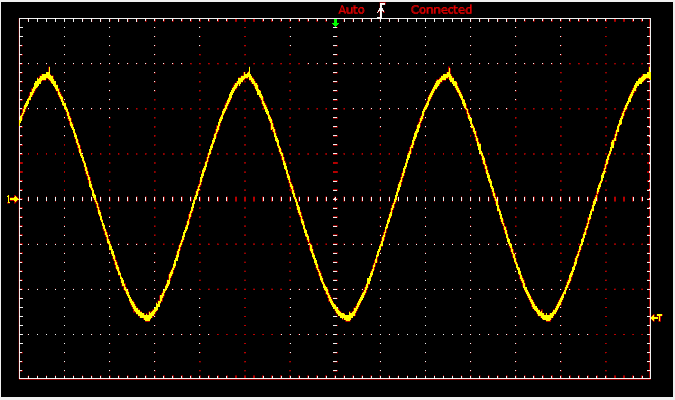675x400 pixels.
Task: Click the falling zero crossing just left of center
Action: click(296, 199)
